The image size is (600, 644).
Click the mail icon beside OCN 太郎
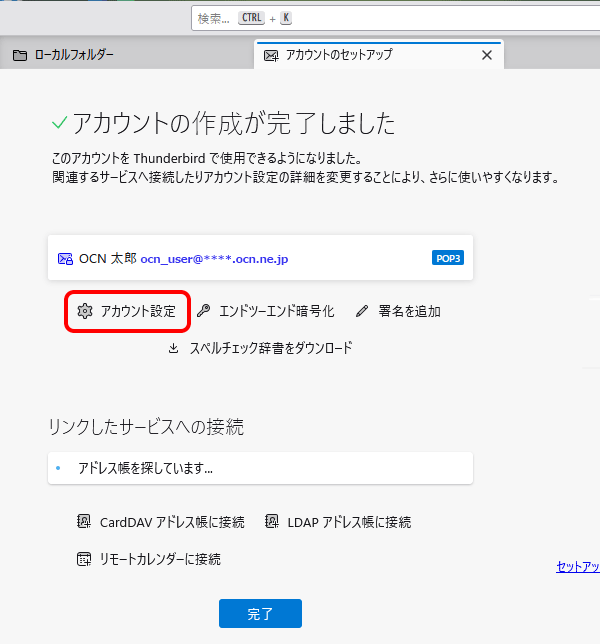[65, 258]
